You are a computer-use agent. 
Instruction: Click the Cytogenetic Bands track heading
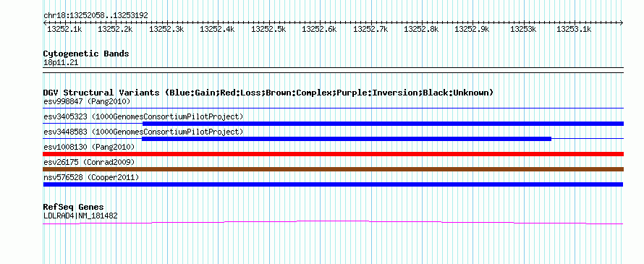point(86,54)
